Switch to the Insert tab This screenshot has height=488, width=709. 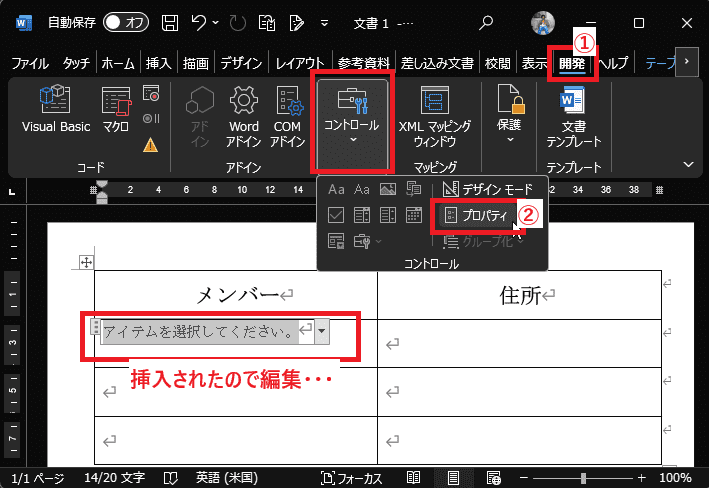point(158,63)
